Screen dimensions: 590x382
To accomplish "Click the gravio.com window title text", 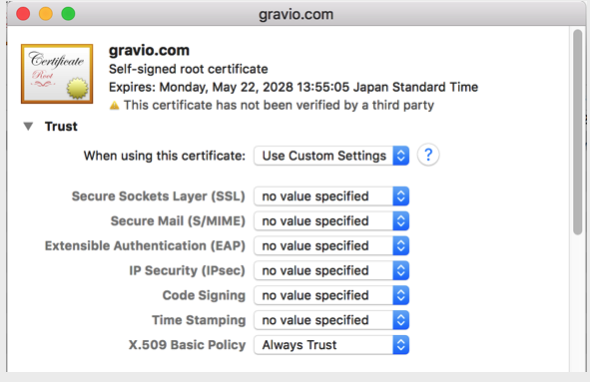I will tap(296, 15).
